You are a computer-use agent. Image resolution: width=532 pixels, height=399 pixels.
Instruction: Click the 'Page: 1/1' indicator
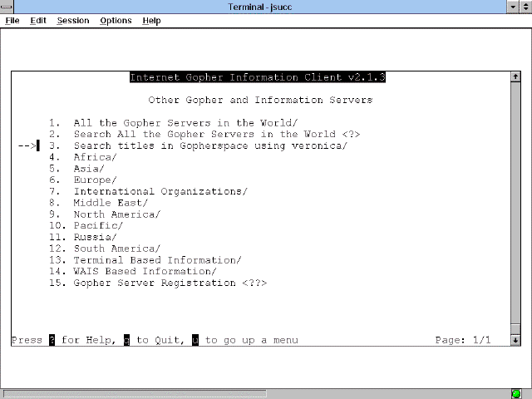463,340
